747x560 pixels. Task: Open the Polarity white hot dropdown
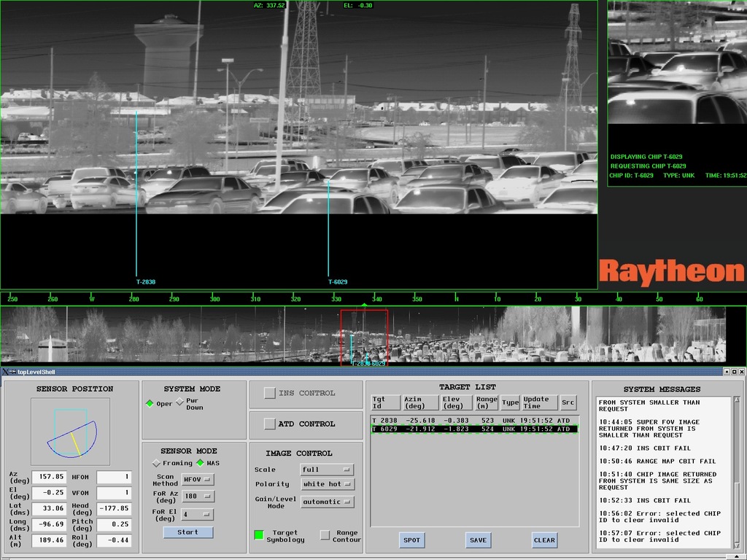[x=327, y=484]
